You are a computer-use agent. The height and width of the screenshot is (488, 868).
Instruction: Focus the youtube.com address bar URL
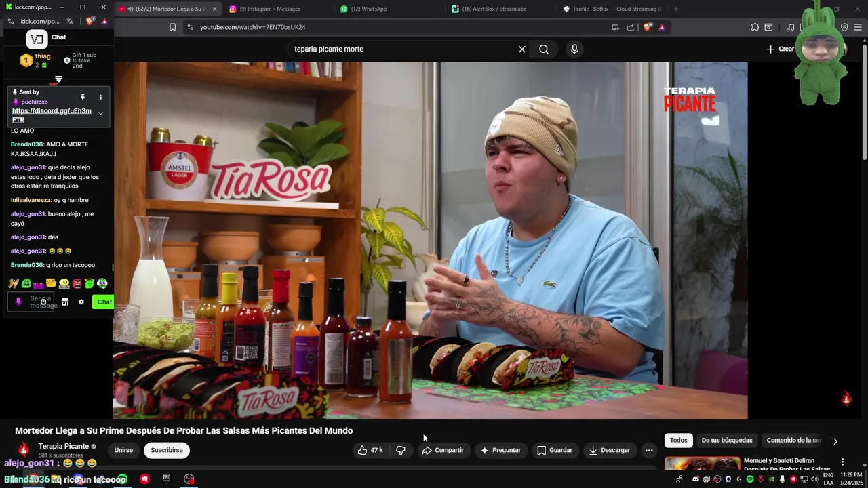[x=252, y=27]
